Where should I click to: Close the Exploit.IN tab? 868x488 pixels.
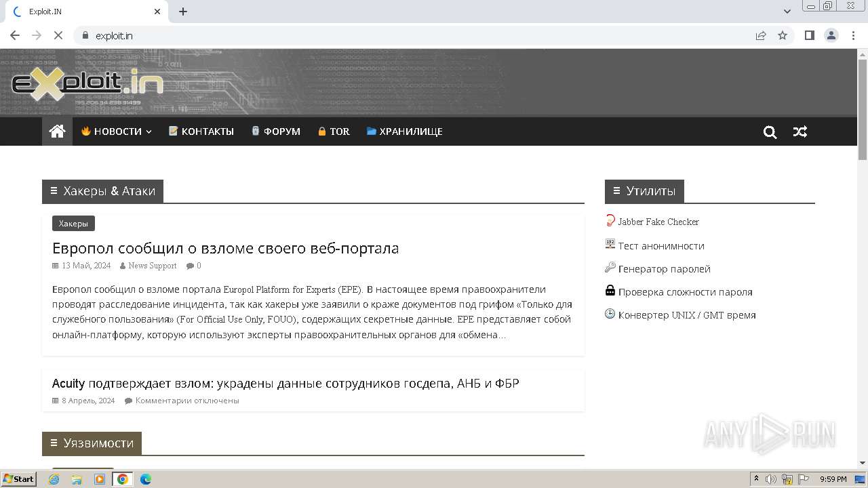click(x=157, y=12)
